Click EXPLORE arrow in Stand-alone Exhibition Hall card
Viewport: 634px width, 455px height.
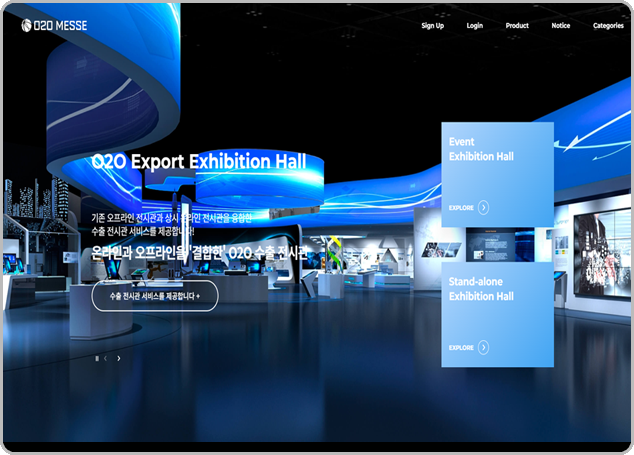(x=483, y=347)
